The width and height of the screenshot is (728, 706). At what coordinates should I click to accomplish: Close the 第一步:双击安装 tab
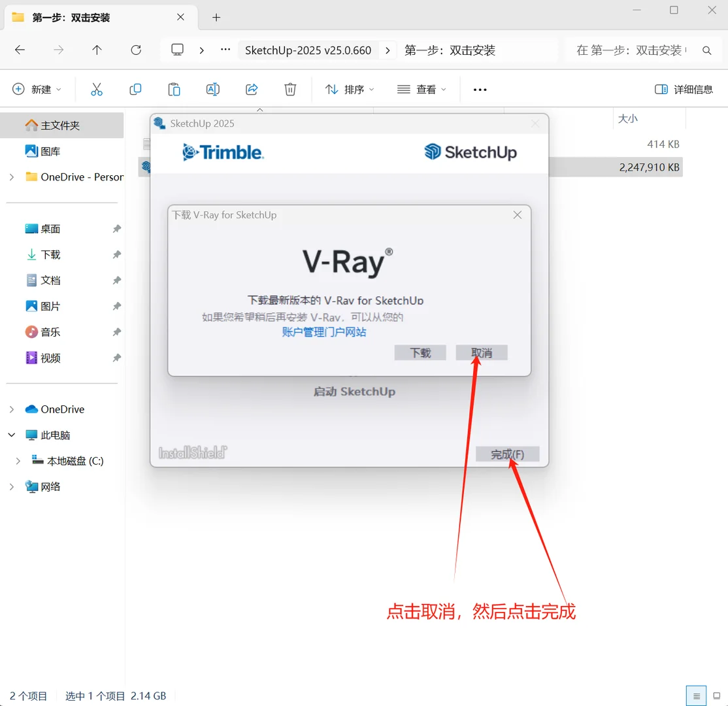pos(180,17)
